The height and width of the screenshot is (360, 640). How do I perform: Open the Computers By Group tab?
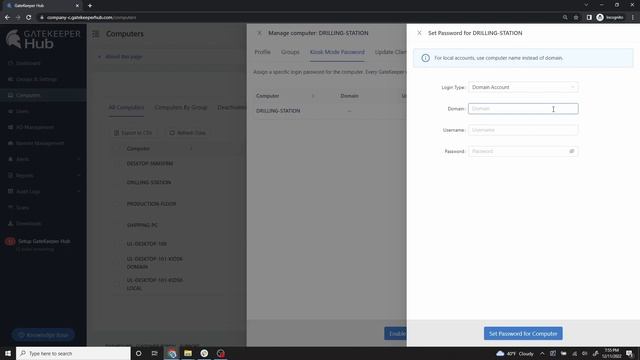tap(181, 107)
